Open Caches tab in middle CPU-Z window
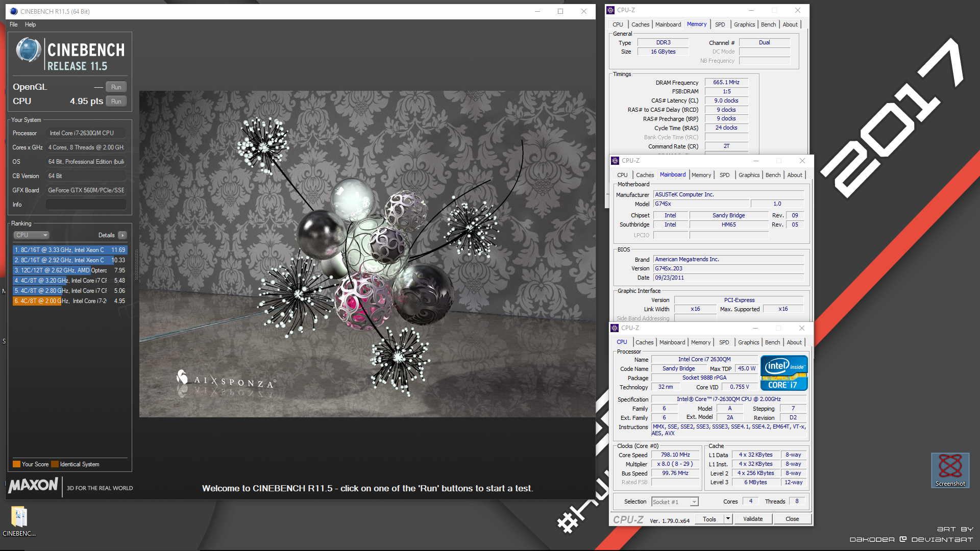The image size is (980, 551). [x=645, y=175]
